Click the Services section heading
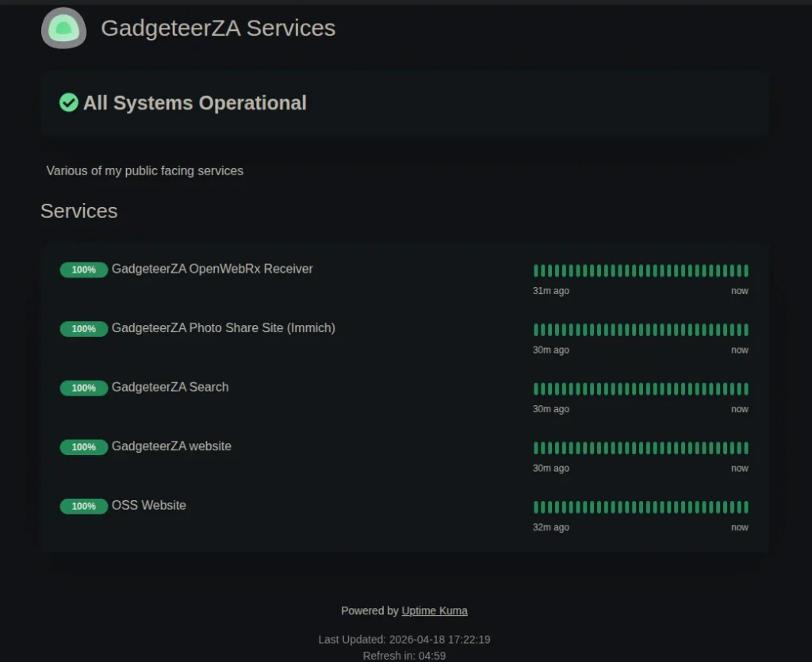The height and width of the screenshot is (662, 812). pos(79,211)
